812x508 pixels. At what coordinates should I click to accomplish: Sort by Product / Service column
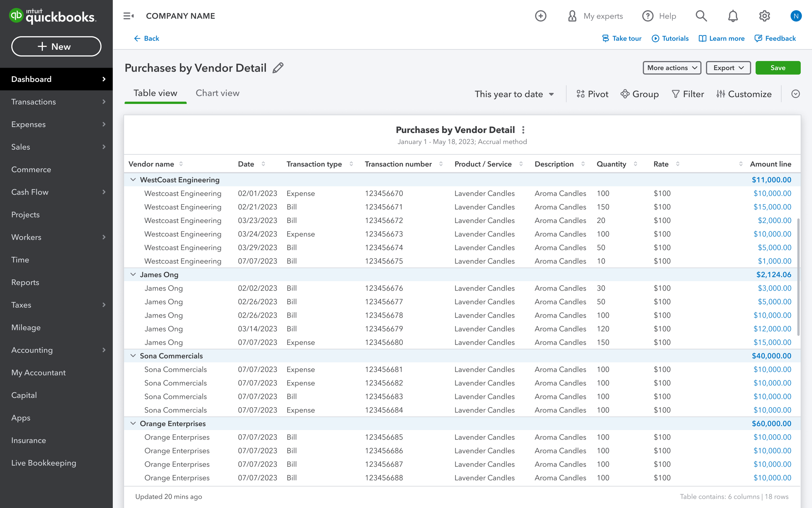521,164
